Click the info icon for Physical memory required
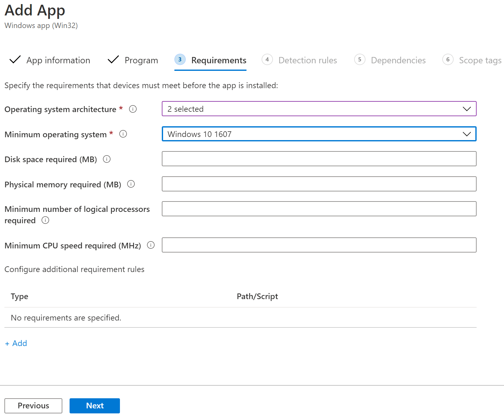 tap(131, 184)
